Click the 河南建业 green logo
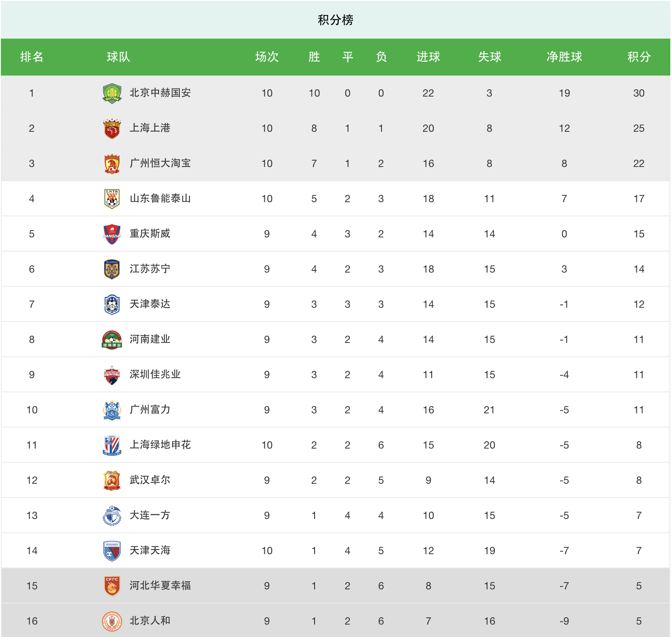The width and height of the screenshot is (672, 637). click(x=112, y=340)
